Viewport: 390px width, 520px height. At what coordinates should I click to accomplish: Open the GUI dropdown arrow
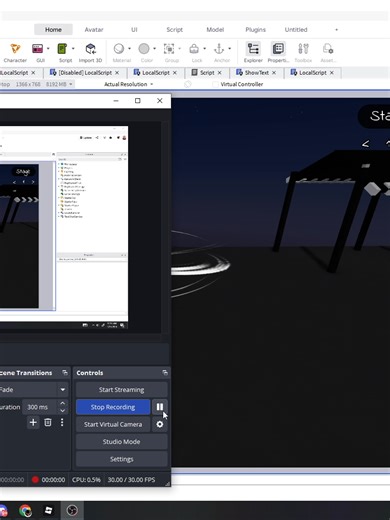click(48, 49)
